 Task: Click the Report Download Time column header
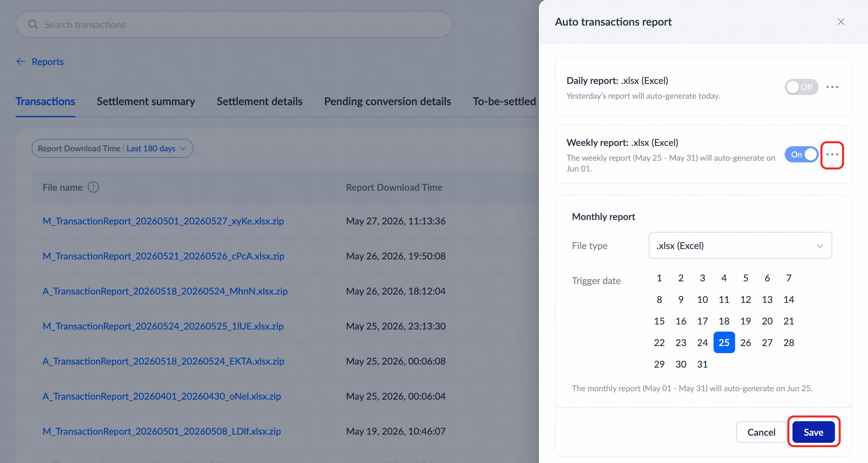coord(394,187)
